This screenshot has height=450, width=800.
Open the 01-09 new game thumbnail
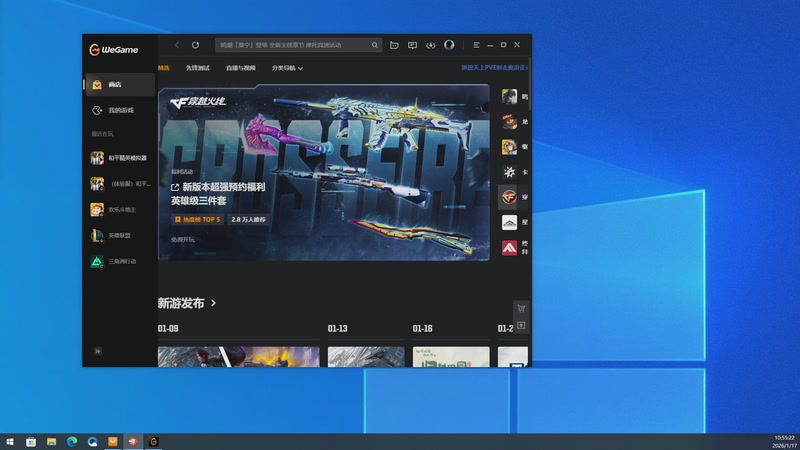(239, 357)
